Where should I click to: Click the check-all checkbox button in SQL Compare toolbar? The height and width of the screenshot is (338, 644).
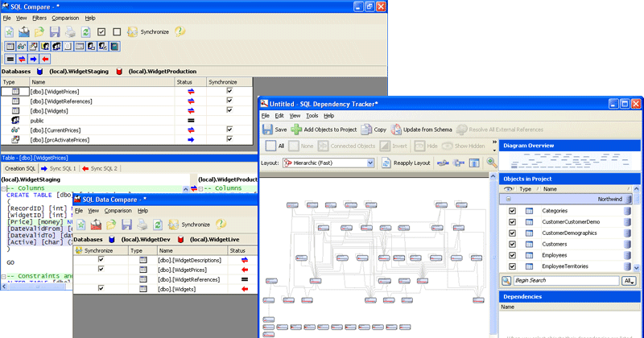click(101, 31)
